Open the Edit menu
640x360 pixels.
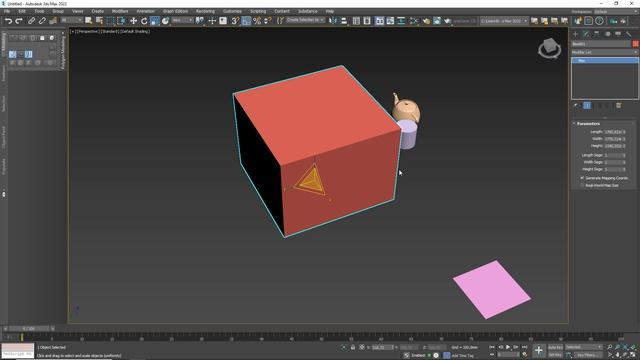pos(22,11)
